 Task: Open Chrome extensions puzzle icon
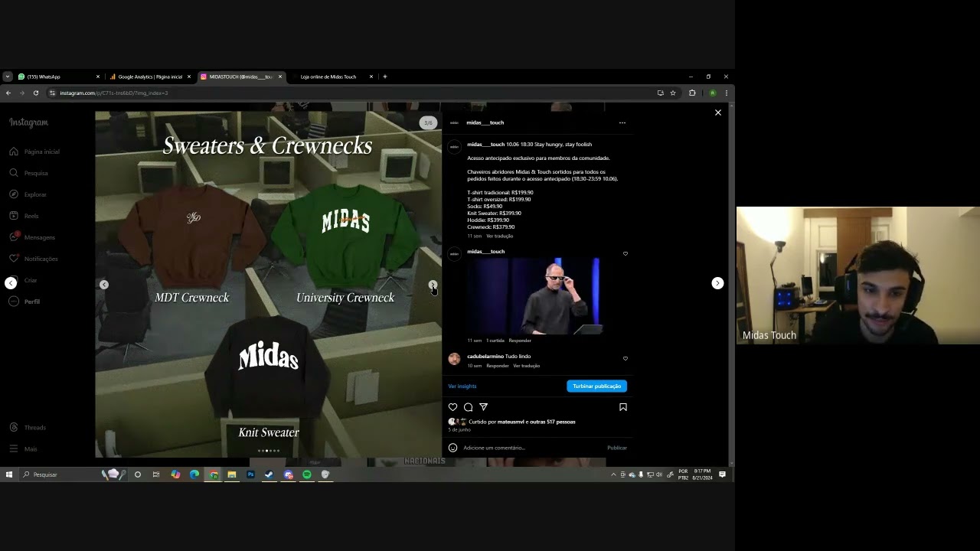(x=692, y=93)
